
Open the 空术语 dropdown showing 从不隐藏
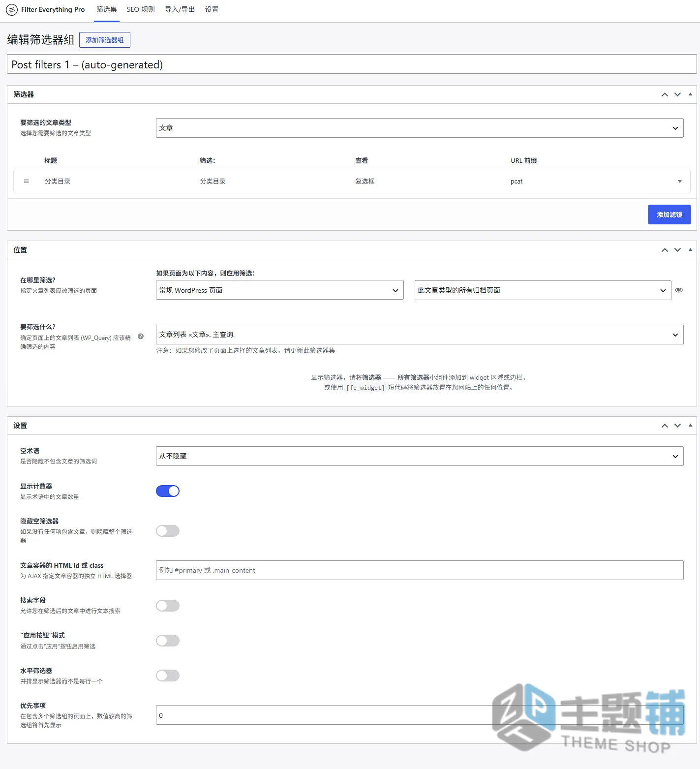pyautogui.click(x=420, y=456)
